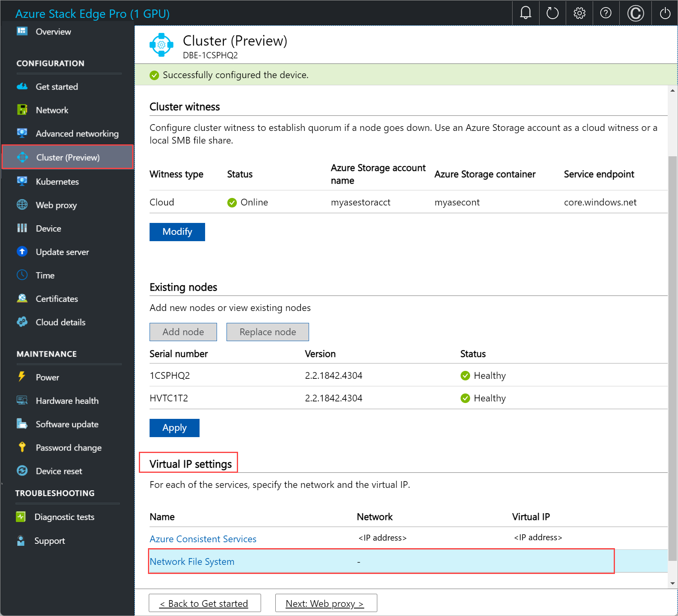Screen dimensions: 678x616
Task: Select the Cluster (Preview) navigation item
Action: tap(68, 157)
